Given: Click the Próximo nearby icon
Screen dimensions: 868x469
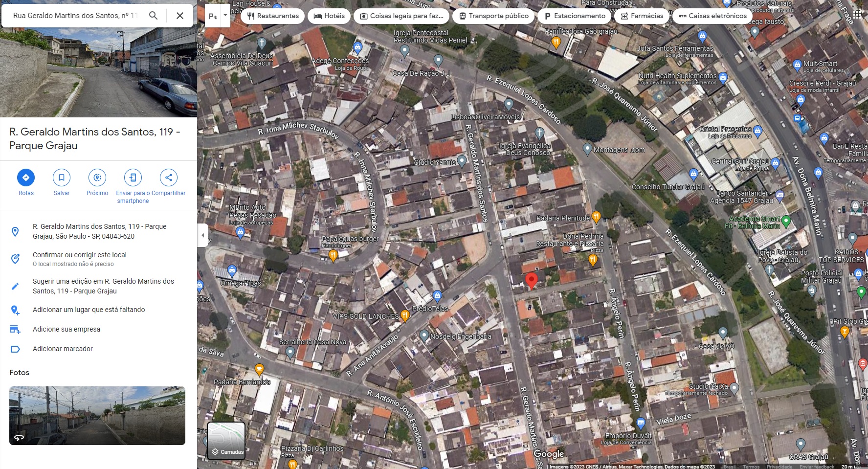Looking at the screenshot, I should coord(97,178).
